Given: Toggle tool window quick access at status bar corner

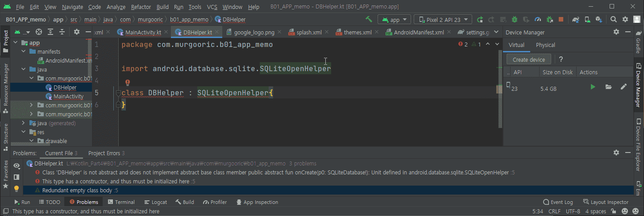Looking at the screenshot, I should (5, 211).
